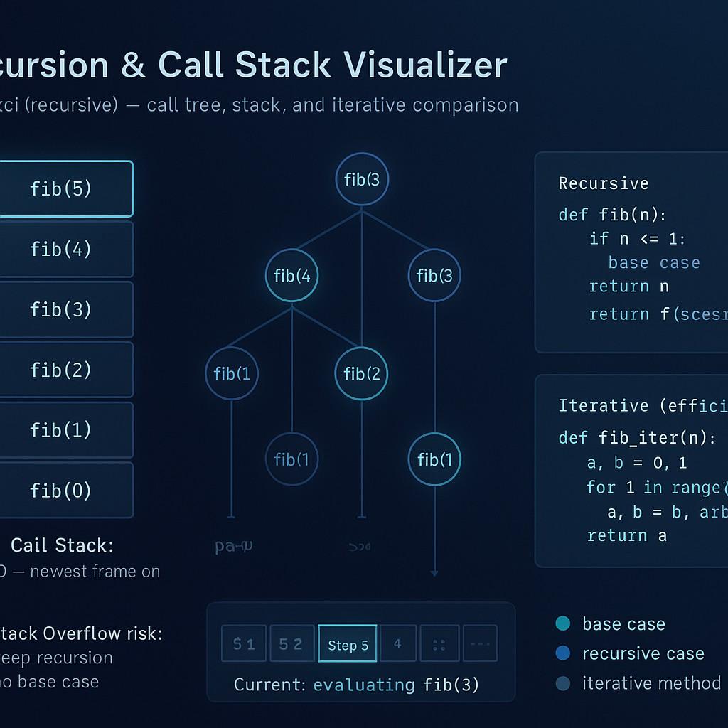
Task: Select the fib(1) stack frame
Action: (66, 430)
